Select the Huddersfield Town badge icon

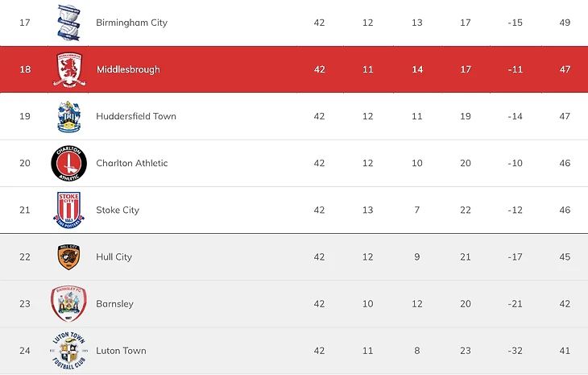point(68,116)
